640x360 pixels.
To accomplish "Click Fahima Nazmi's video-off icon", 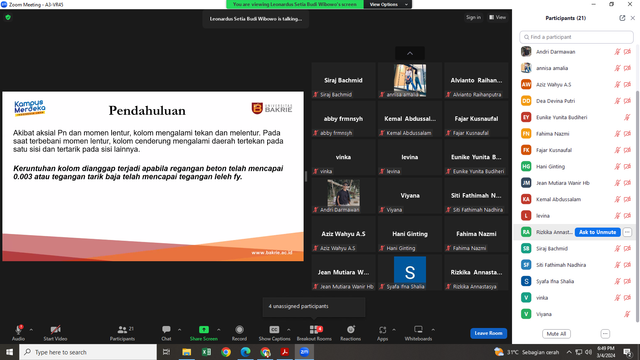I will pos(627,133).
